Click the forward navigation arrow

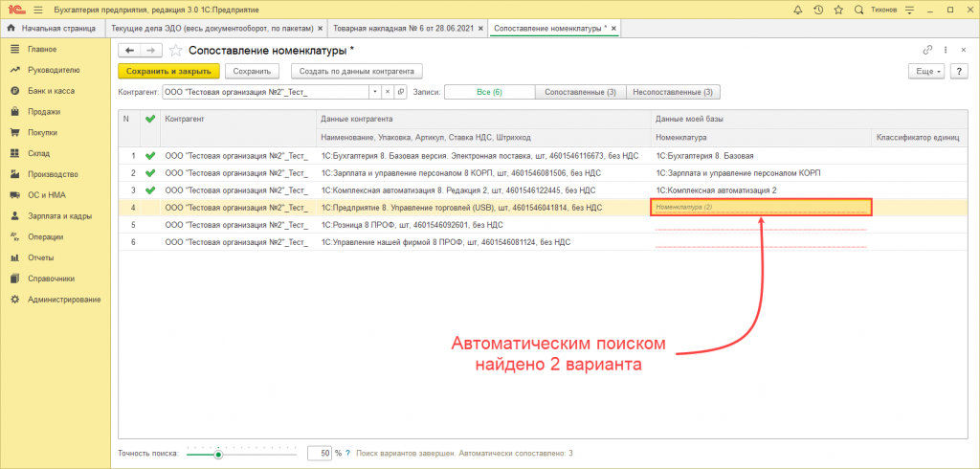pyautogui.click(x=151, y=51)
